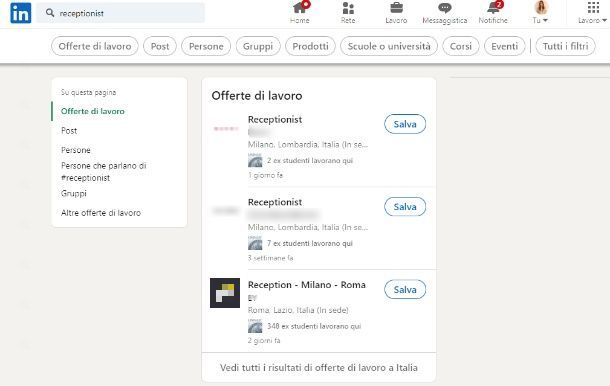The width and height of the screenshot is (610, 386).
Task: Click the 'Su questa pagina' sidebar heading
Action: (89, 93)
